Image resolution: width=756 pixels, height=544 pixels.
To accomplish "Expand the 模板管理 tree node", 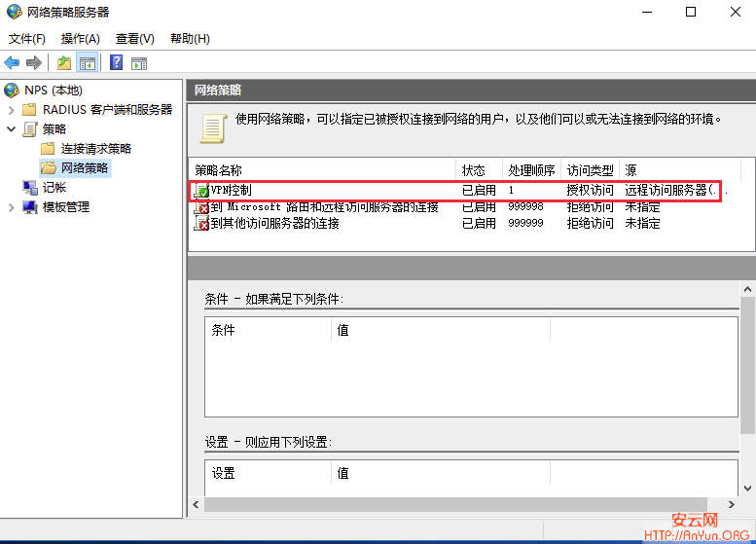I will point(11,206).
